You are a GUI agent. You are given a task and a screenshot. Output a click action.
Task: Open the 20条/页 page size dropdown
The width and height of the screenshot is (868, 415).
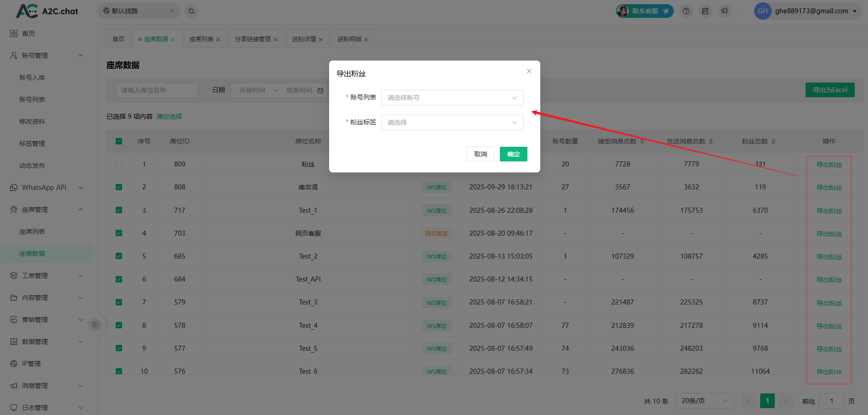[x=704, y=401]
